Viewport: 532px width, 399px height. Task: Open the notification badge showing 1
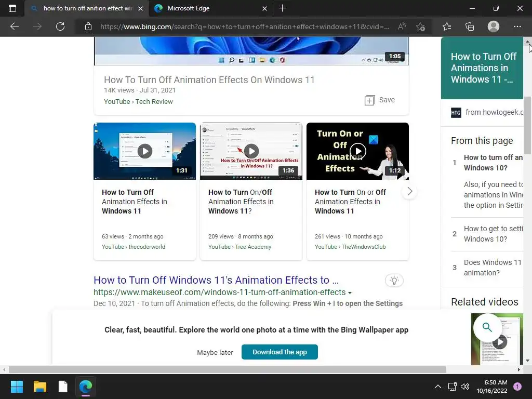click(x=517, y=387)
